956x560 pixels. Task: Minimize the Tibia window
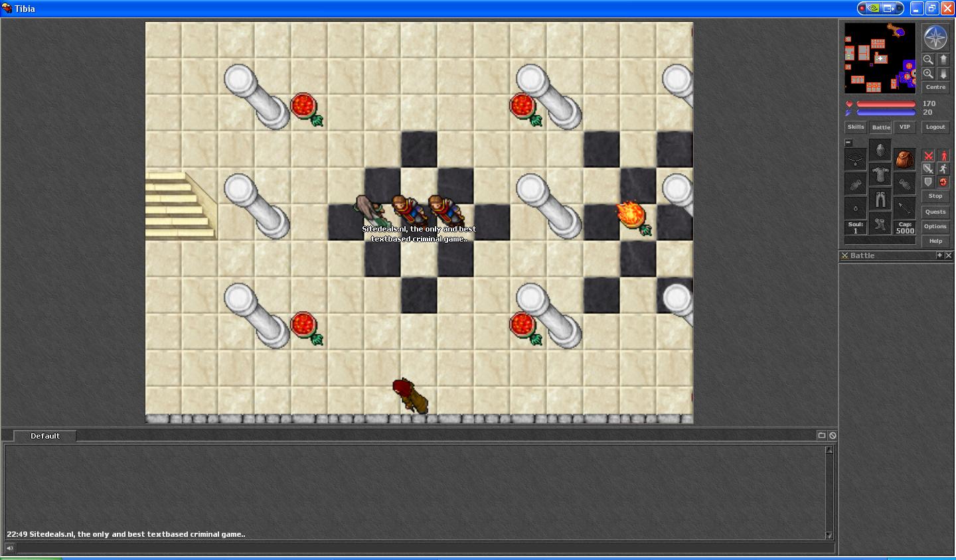917,9
